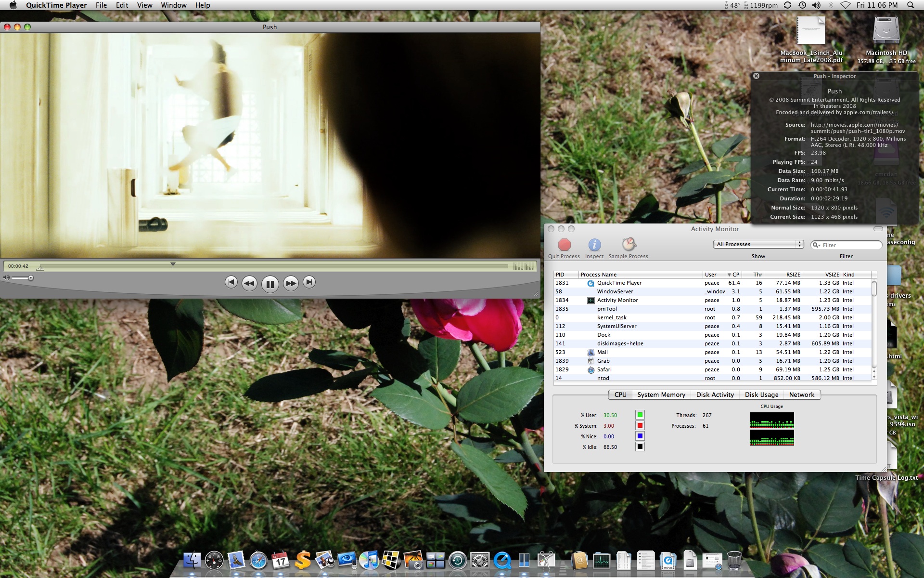Open Address Book from the Dock

point(579,561)
